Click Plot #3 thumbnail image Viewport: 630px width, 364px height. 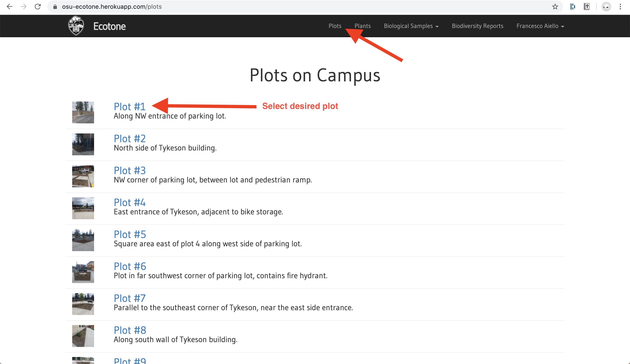click(x=83, y=176)
